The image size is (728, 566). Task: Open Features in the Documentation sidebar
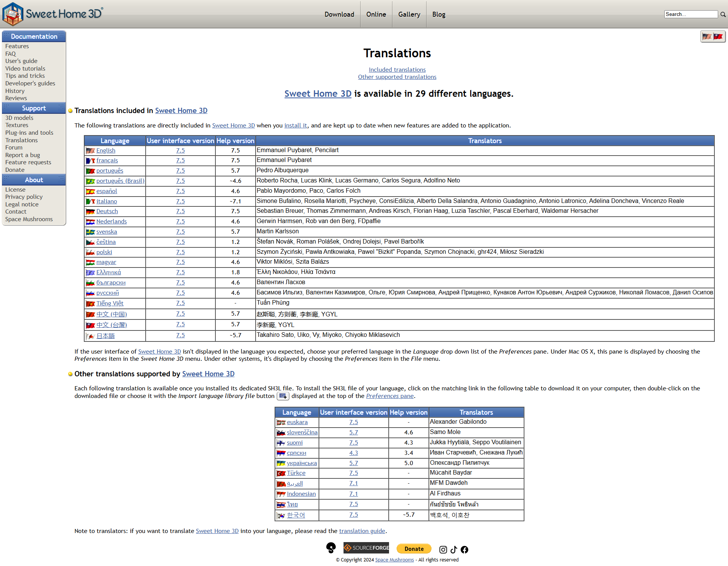point(17,46)
